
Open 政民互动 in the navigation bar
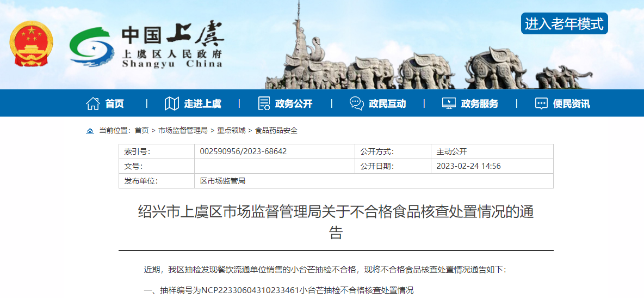pyautogui.click(x=387, y=104)
